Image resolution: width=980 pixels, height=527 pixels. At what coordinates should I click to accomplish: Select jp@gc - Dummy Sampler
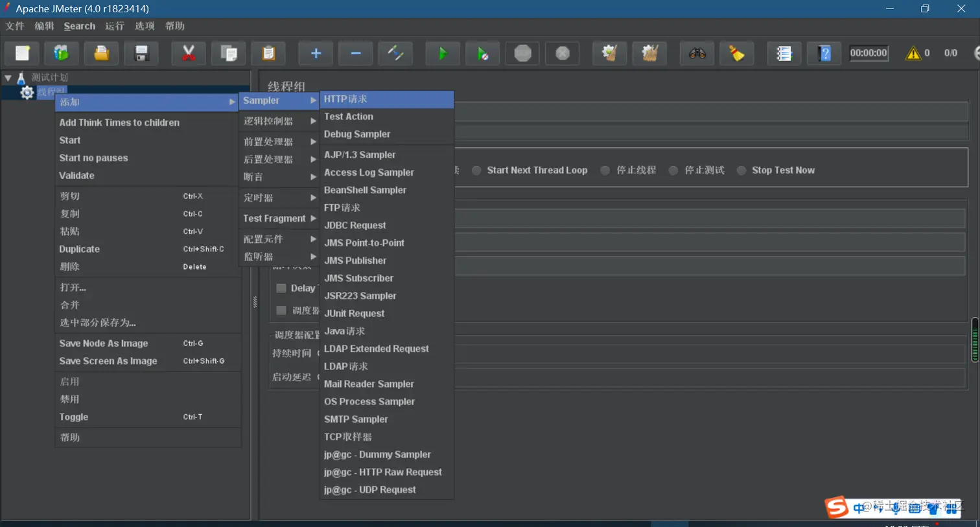[387, 455]
